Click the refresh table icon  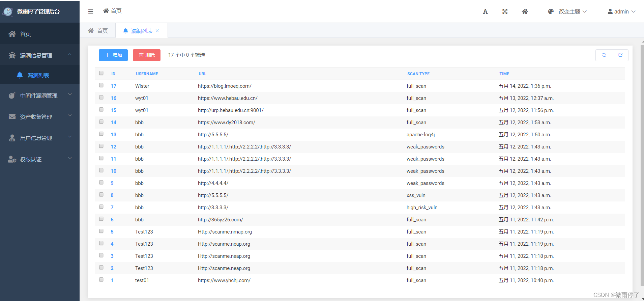point(604,55)
